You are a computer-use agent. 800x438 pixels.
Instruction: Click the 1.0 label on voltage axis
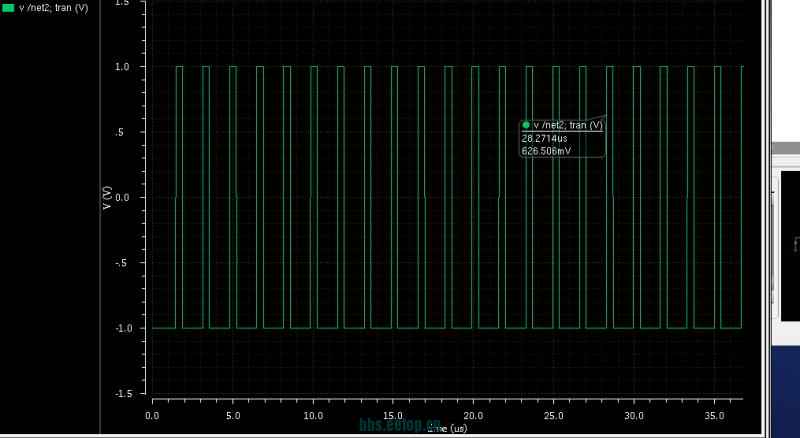click(124, 67)
